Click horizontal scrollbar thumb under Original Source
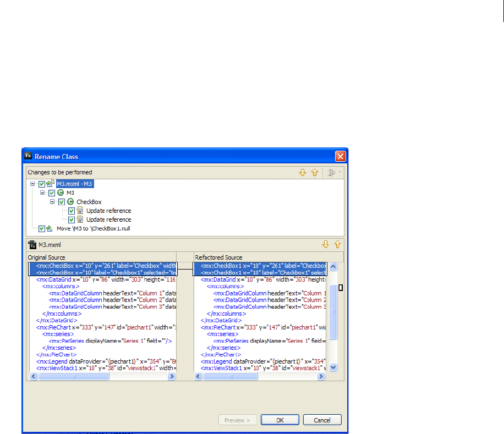The width and height of the screenshot is (504, 434). click(x=74, y=376)
